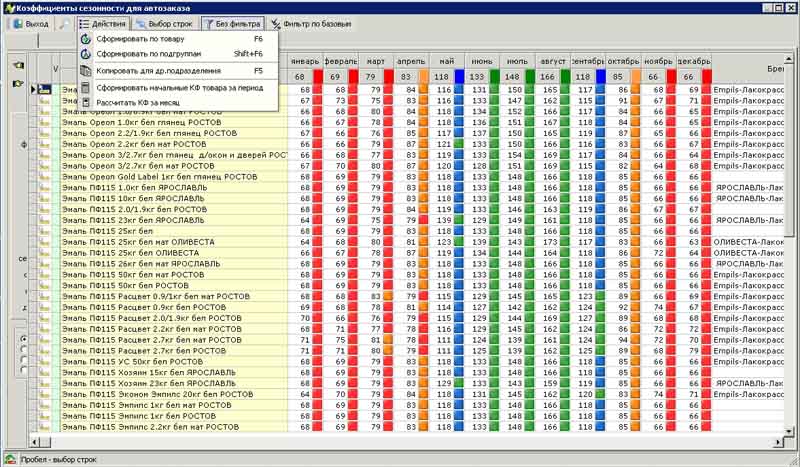Click row icon of Эмаль ПФ115 26кг бел мат ЯРОСЛАВЛЬ
This screenshot has height=467, width=800.
[44, 264]
